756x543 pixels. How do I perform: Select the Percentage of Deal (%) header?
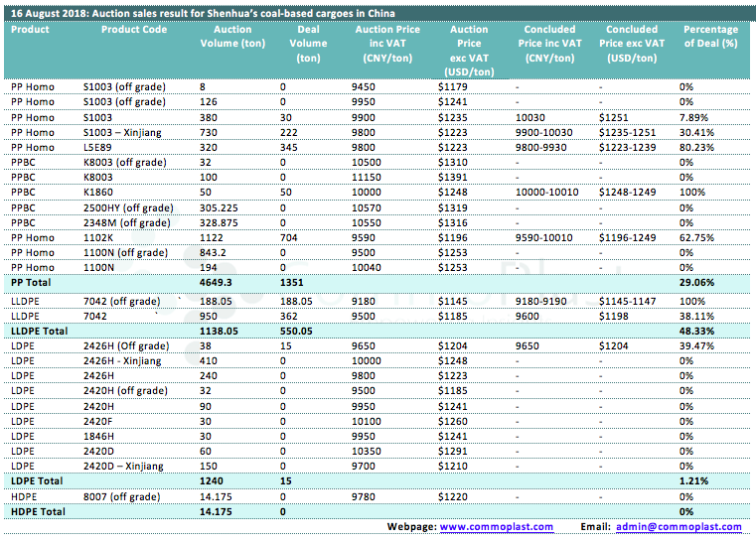pyautogui.click(x=710, y=37)
